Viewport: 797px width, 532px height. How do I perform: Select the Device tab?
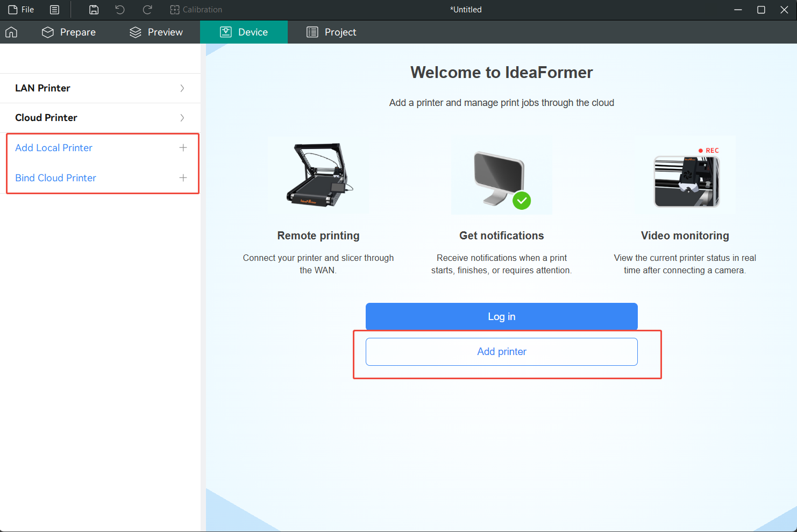click(x=244, y=32)
